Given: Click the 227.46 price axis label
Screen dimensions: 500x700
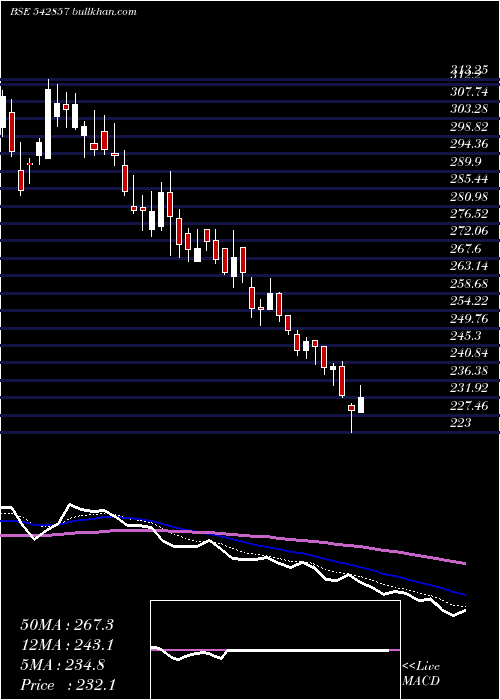Looking at the screenshot, I should click(469, 406).
